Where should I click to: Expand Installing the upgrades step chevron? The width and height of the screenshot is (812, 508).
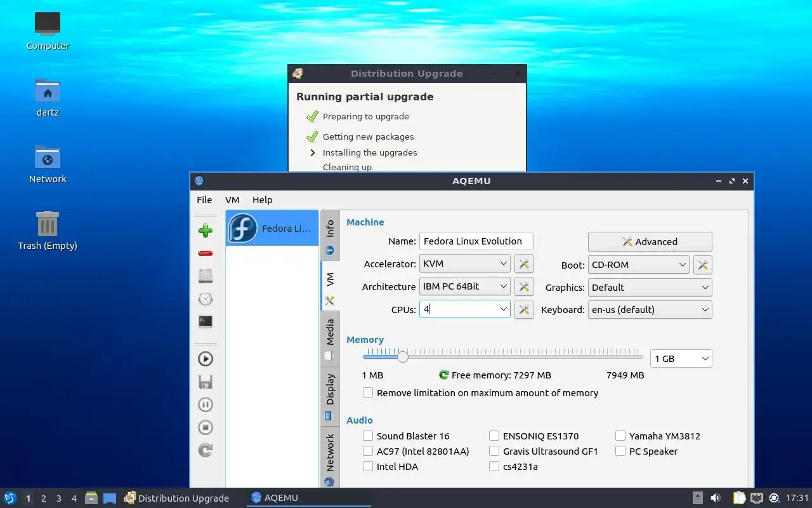point(312,152)
